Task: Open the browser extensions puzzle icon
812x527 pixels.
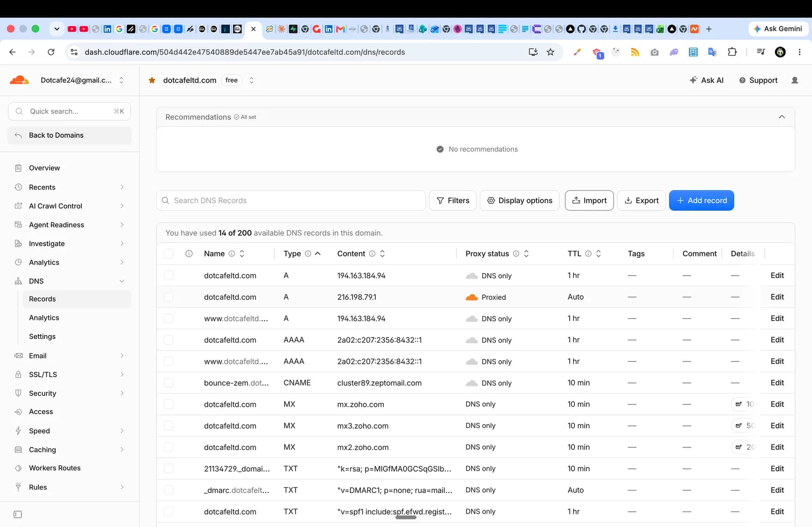Action: 732,52
